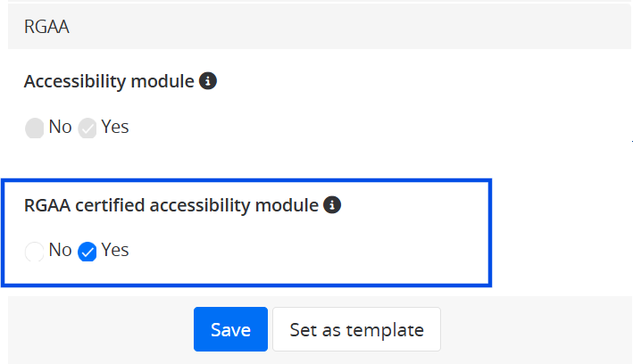The height and width of the screenshot is (364, 633).
Task: Select No radio for Accessibility module
Action: 35,128
